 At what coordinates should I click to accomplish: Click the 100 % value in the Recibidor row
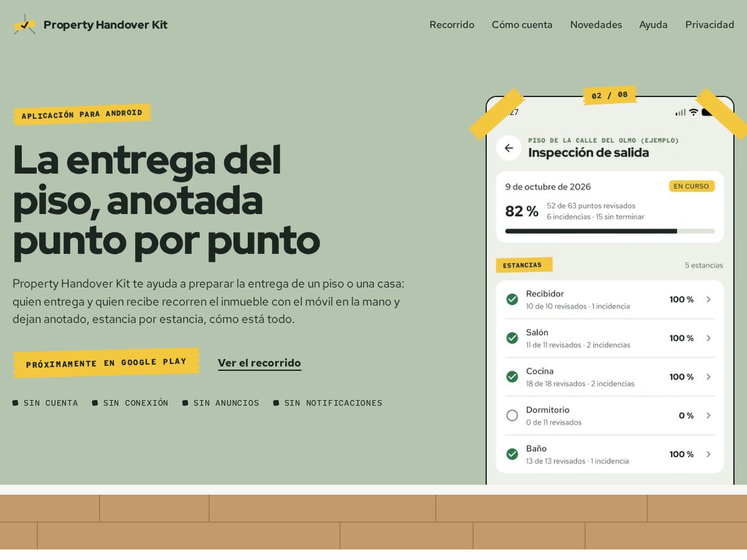tap(682, 299)
